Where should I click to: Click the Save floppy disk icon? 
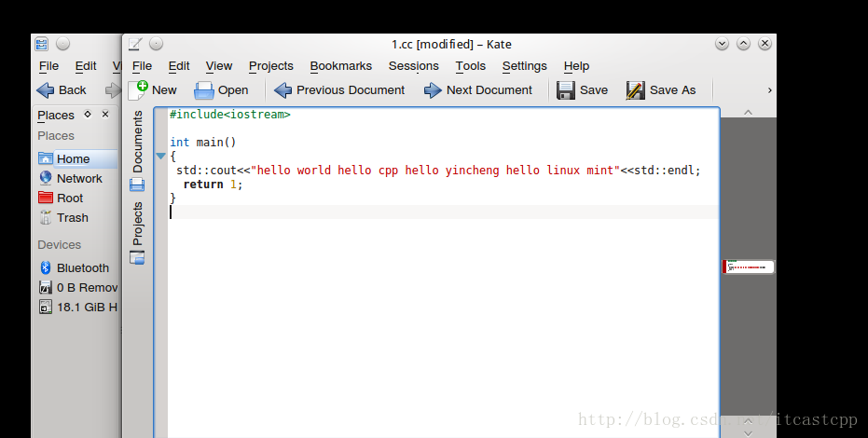[x=565, y=90]
